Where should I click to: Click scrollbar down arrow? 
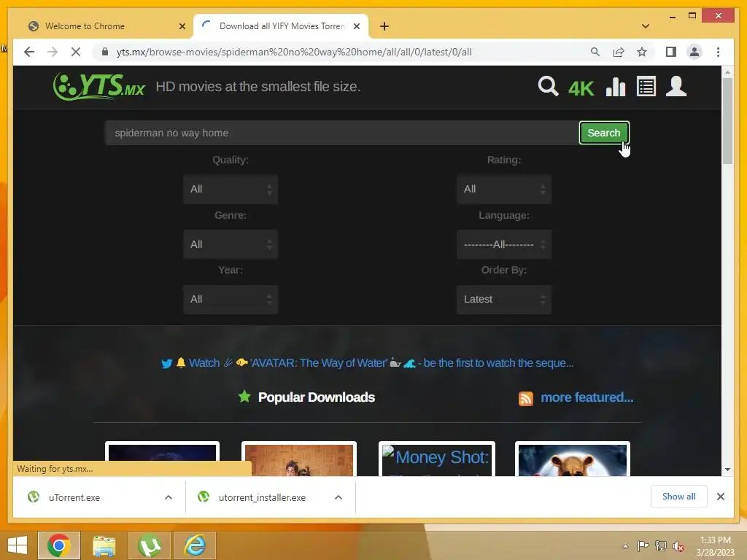(x=727, y=470)
